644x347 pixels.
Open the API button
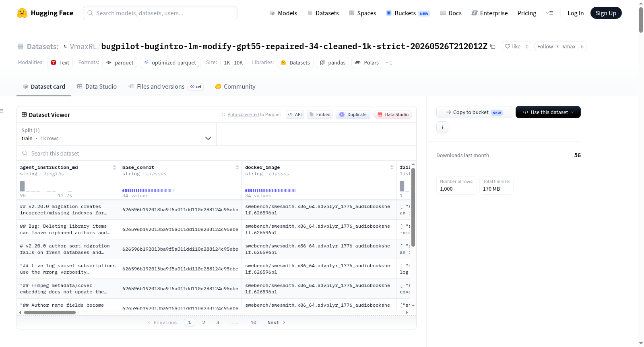coord(295,114)
